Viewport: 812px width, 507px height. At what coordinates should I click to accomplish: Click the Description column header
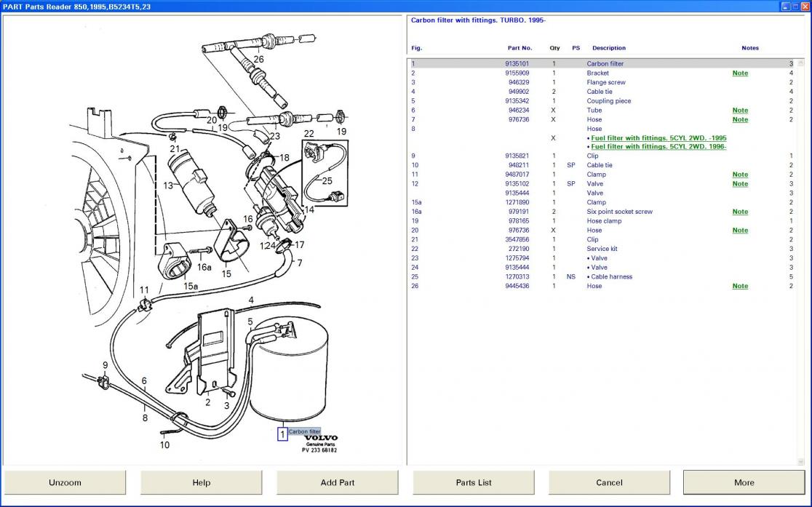608,48
